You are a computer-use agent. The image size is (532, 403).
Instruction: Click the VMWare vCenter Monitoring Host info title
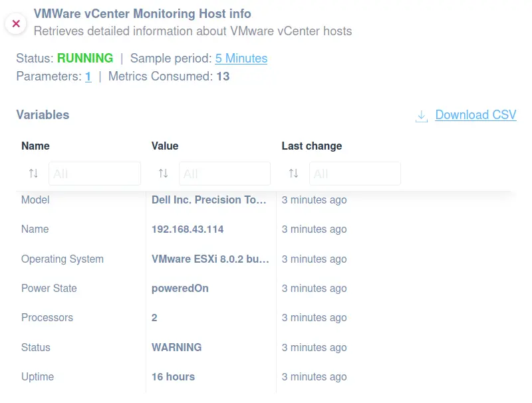pos(142,13)
